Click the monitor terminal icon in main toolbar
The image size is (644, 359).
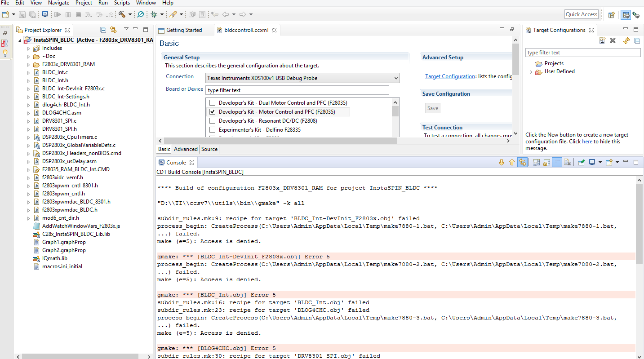click(x=45, y=14)
